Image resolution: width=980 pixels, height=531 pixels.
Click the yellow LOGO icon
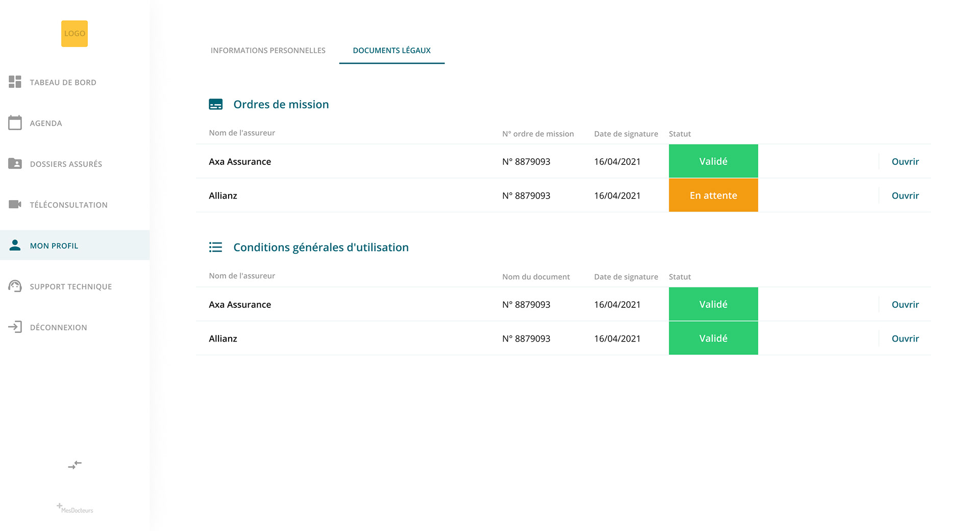point(75,34)
